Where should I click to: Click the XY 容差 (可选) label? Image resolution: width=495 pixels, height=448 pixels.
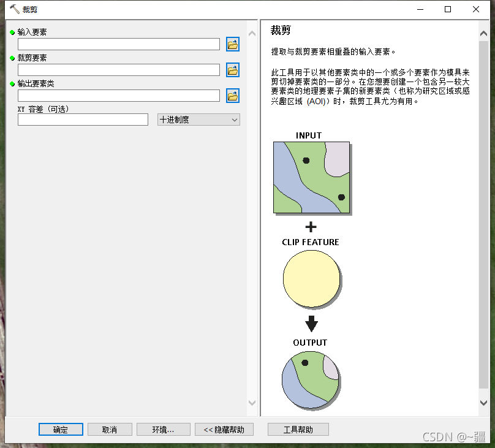pos(43,109)
